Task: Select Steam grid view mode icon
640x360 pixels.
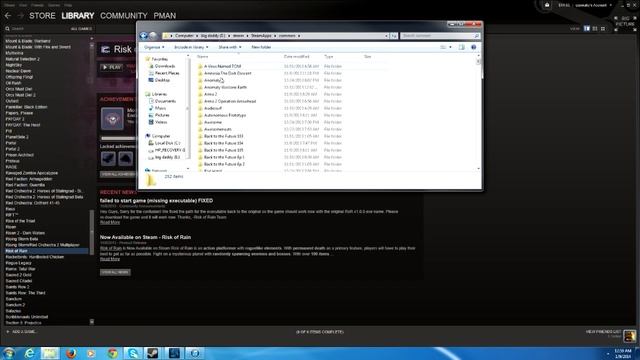Action: (x=603, y=29)
